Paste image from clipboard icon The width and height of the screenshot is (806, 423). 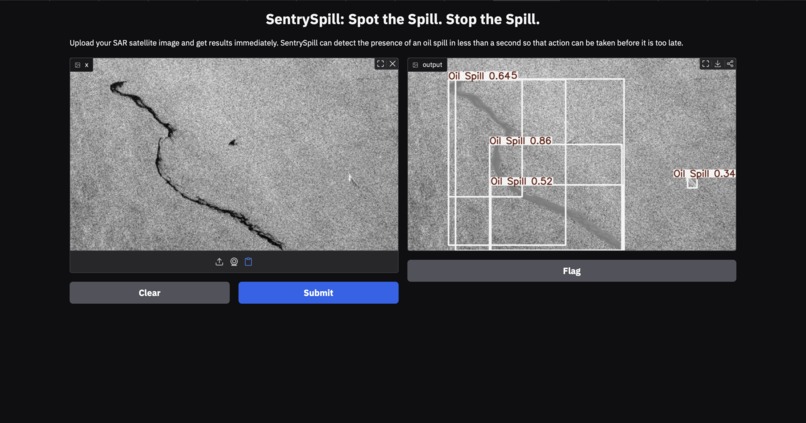click(248, 262)
